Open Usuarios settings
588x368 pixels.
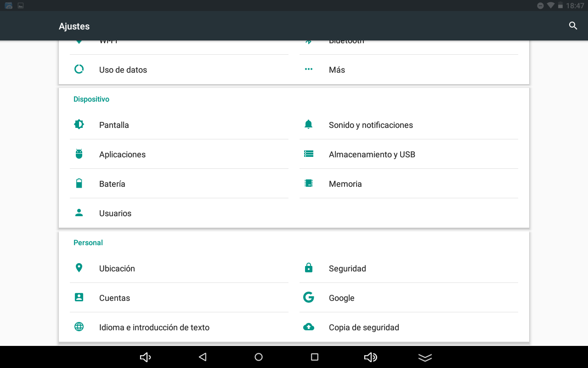click(x=179, y=213)
